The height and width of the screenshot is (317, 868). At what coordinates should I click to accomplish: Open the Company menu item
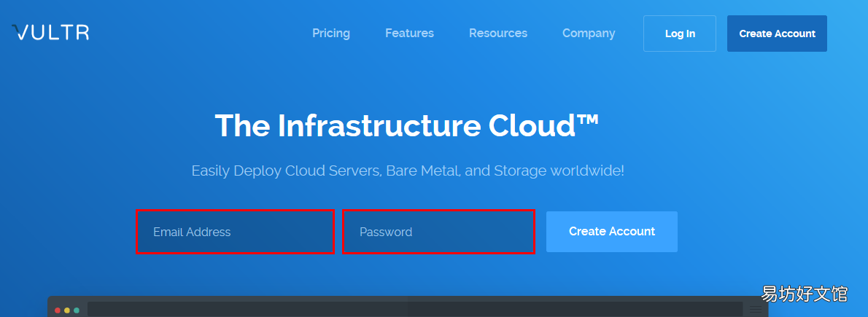pyautogui.click(x=589, y=34)
